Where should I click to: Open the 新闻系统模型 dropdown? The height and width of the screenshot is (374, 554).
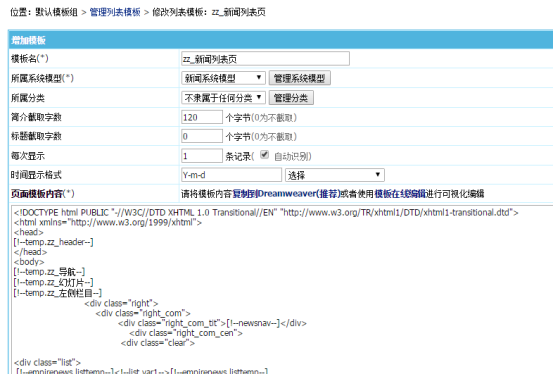point(223,78)
